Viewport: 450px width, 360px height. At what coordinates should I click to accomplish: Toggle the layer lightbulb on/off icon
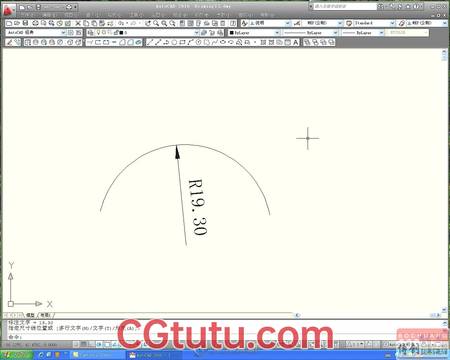tap(98, 33)
